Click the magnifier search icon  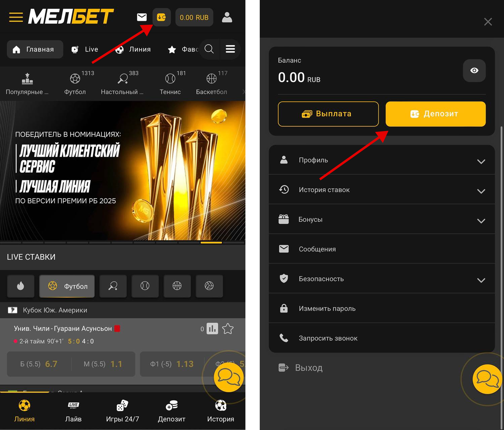pyautogui.click(x=209, y=49)
